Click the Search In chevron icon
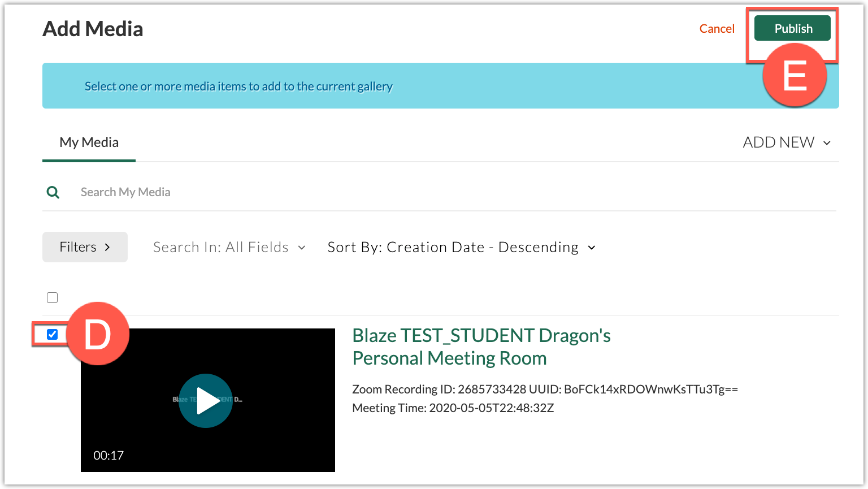 pyautogui.click(x=302, y=248)
